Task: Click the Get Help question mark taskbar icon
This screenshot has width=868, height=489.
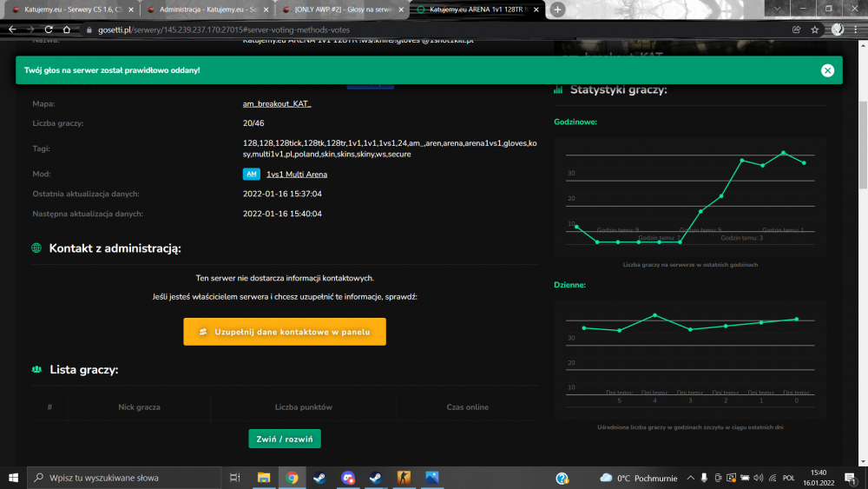Action: [x=562, y=478]
